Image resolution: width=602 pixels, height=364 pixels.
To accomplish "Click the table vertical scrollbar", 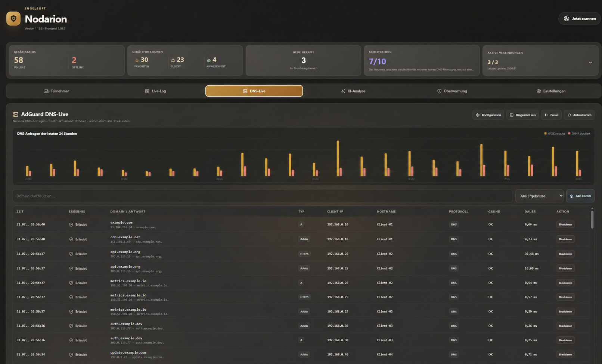I will point(592,219).
